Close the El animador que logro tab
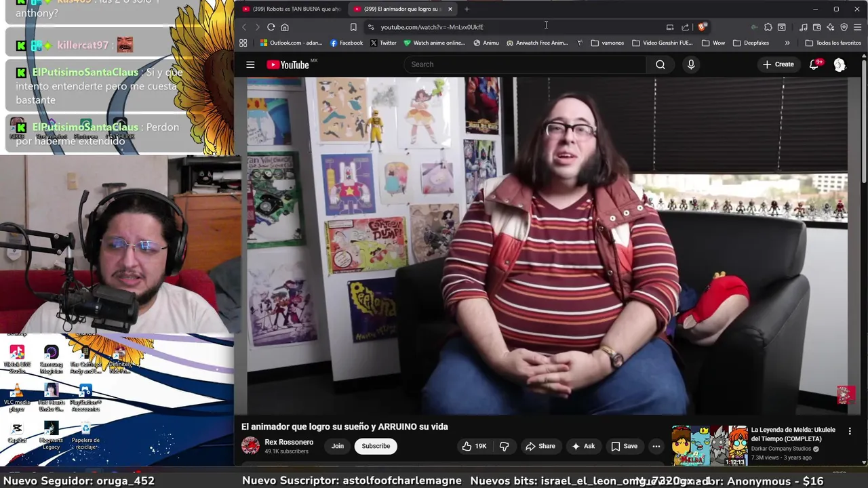The height and width of the screenshot is (488, 868). click(x=450, y=9)
